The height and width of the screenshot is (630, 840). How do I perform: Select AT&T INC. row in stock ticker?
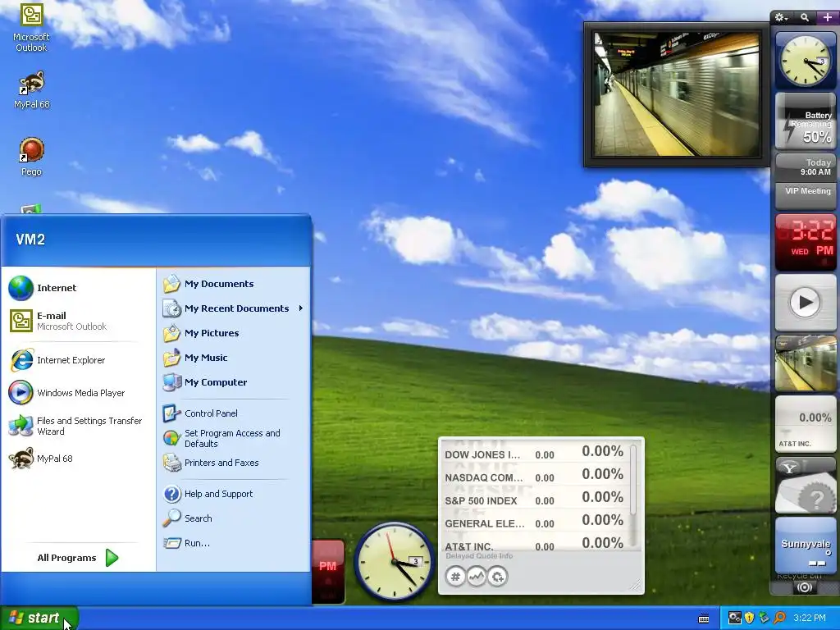534,545
